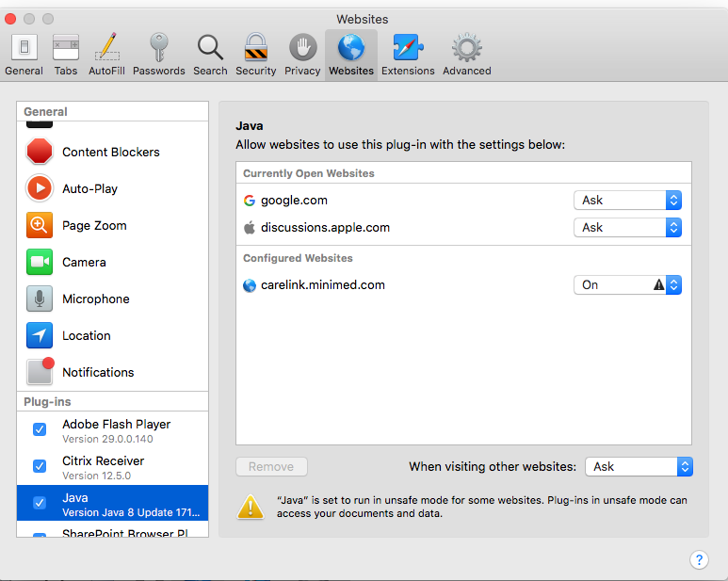Click the yellow unsafe mode warning icon
This screenshot has height=581, width=728.
(x=251, y=507)
